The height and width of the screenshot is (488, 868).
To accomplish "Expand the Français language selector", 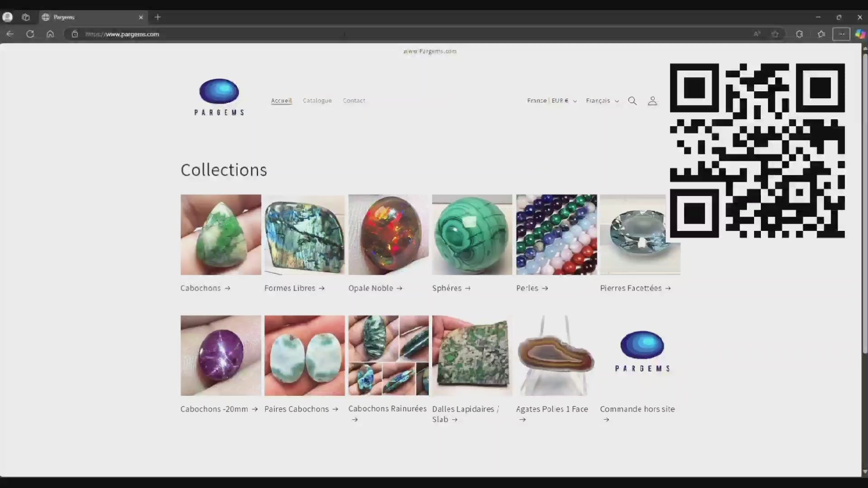I will pos(602,101).
